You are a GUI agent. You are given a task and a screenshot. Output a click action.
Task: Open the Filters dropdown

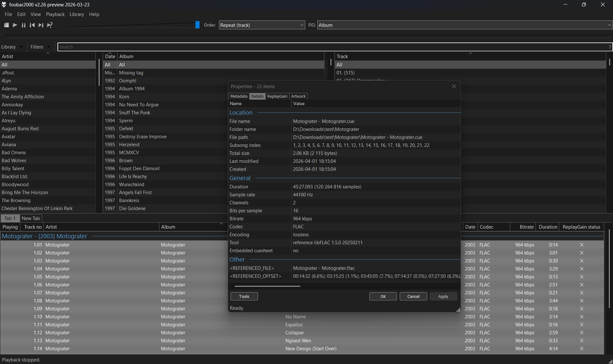[x=40, y=47]
